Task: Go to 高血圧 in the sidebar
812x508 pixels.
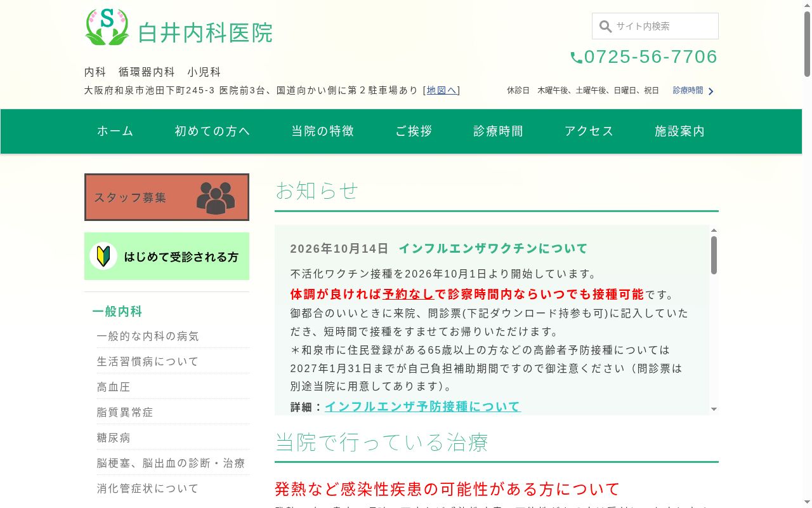Action: (114, 387)
